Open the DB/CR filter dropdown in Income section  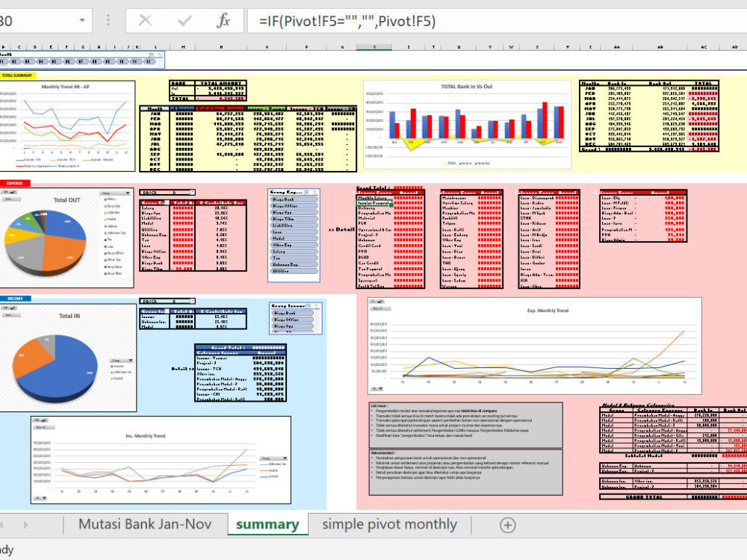click(192, 301)
